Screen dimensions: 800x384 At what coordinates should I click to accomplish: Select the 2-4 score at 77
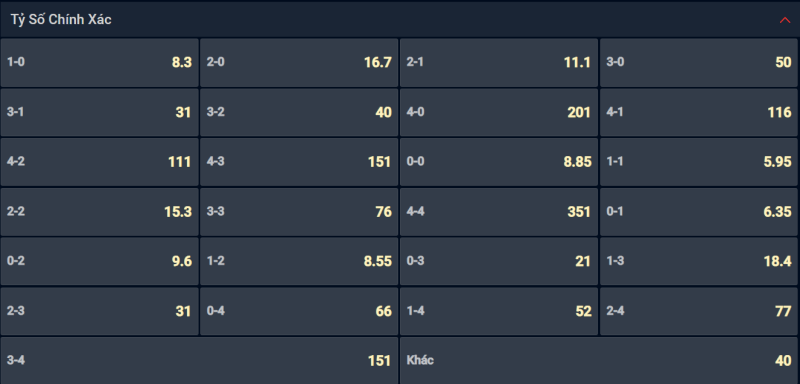[x=699, y=311]
